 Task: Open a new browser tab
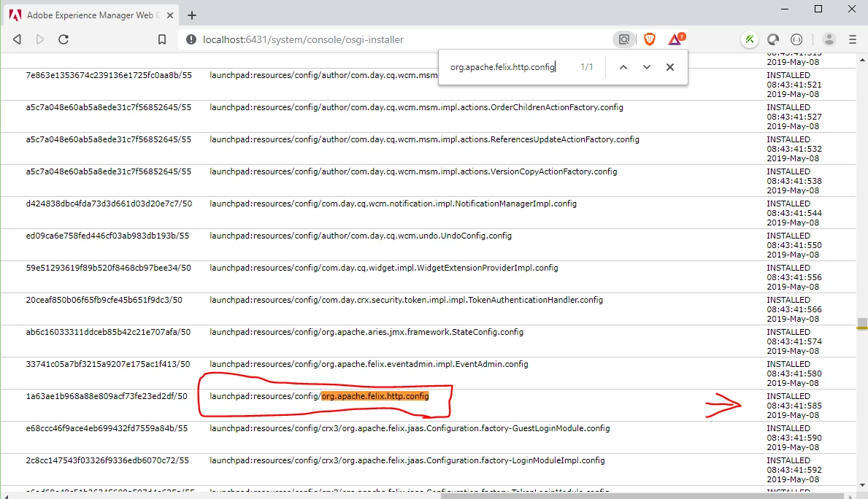[x=192, y=15]
